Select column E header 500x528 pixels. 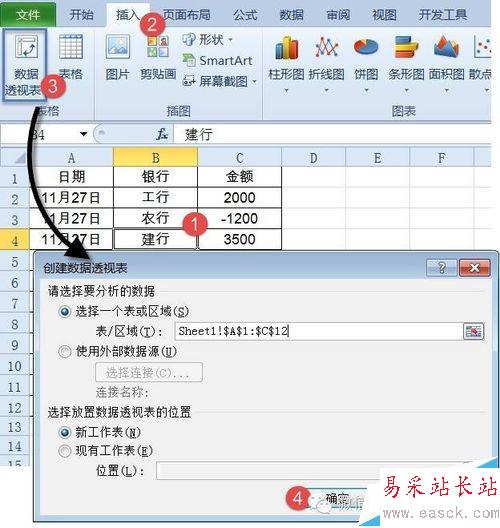[377, 157]
